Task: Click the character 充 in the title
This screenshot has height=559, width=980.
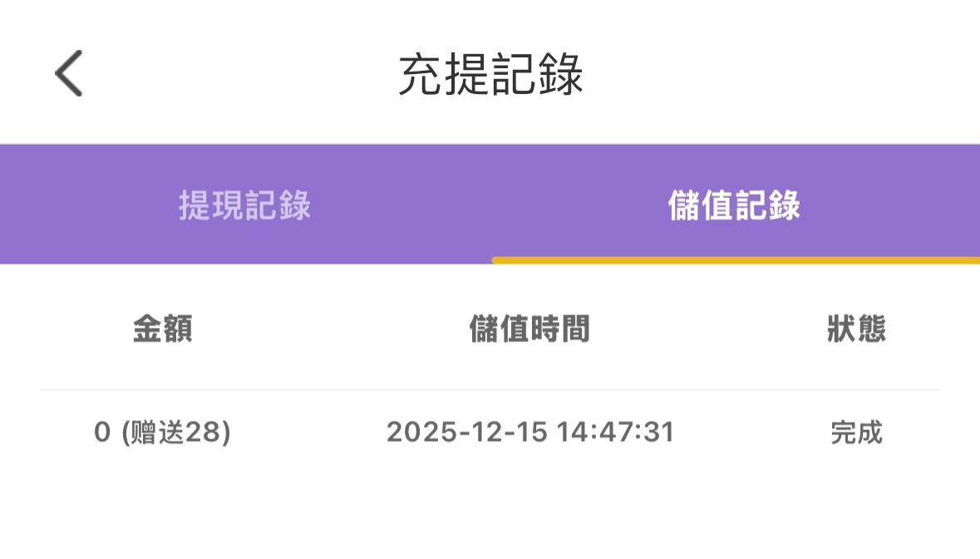Action: (421, 75)
